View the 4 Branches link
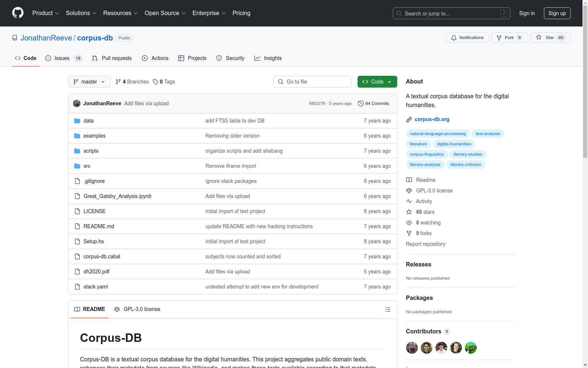Screen dimensions: 588x368 pyautogui.click(x=132, y=82)
